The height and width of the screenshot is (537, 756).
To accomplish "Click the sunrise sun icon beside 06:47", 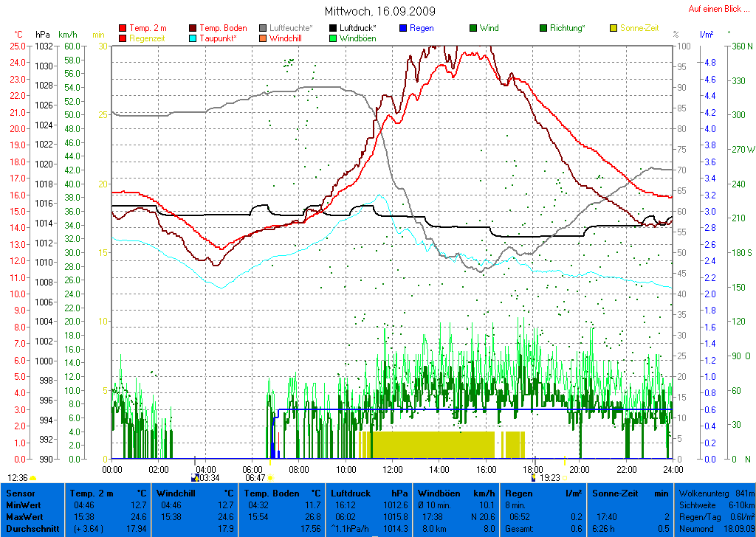I will [x=270, y=478].
